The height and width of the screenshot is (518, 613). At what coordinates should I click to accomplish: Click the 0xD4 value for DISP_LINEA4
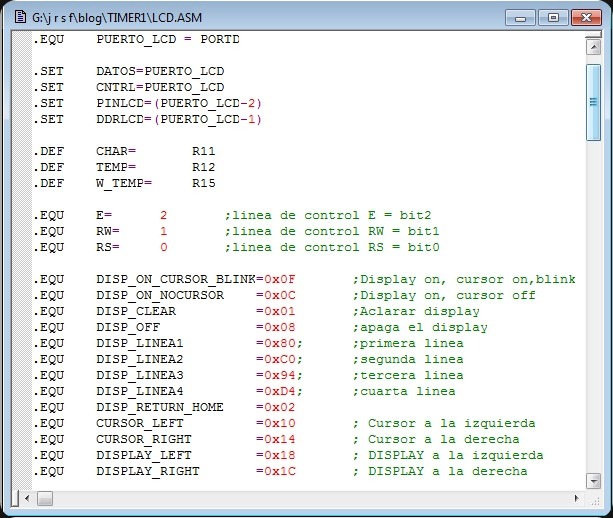[278, 391]
